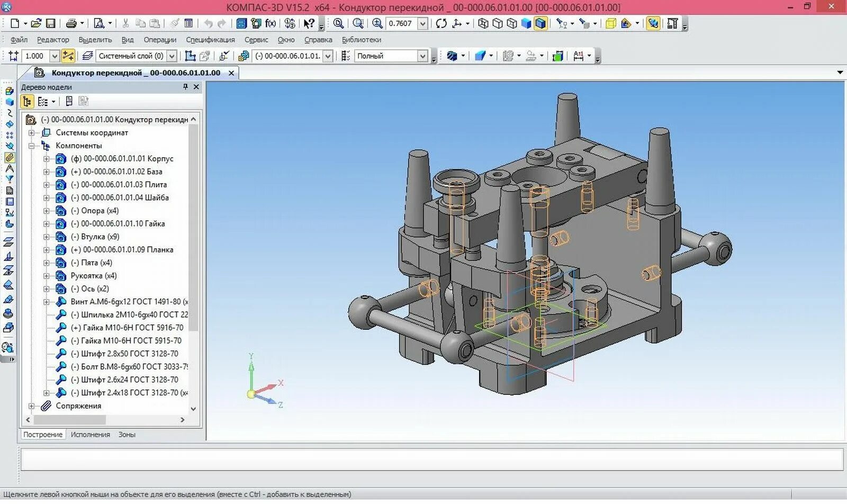Toggle Shaded with edges display icon
847x504 pixels.
tap(540, 23)
